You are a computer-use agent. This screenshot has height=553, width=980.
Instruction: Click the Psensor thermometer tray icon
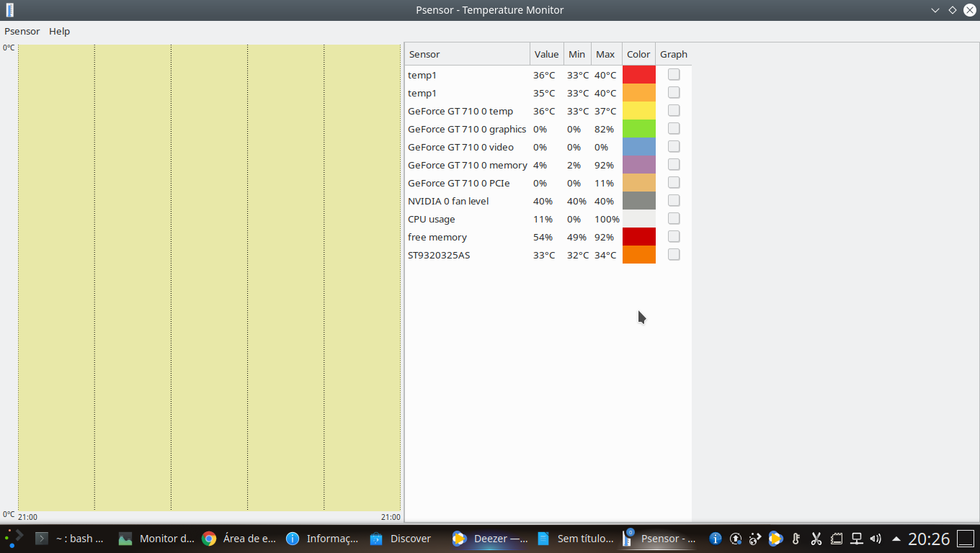point(796,538)
